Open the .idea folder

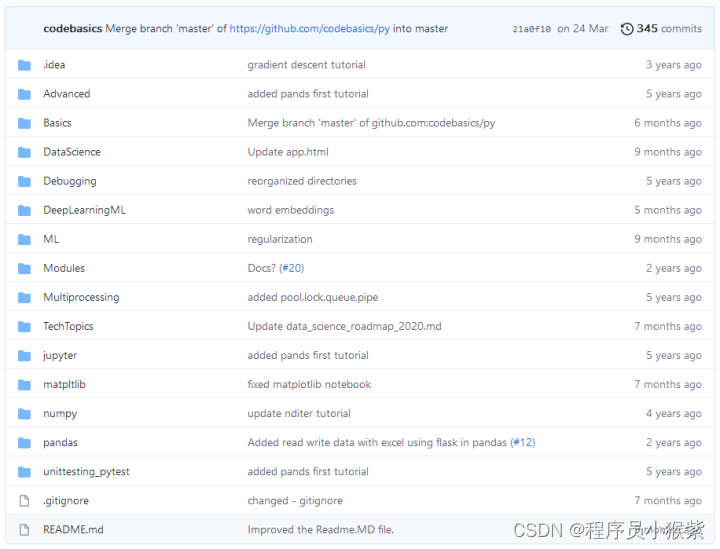pyautogui.click(x=54, y=65)
